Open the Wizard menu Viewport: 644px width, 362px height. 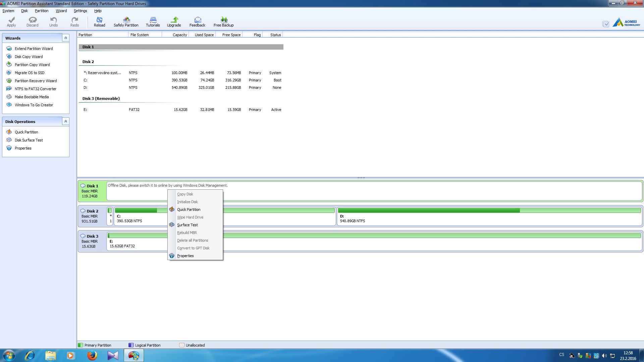(x=61, y=11)
